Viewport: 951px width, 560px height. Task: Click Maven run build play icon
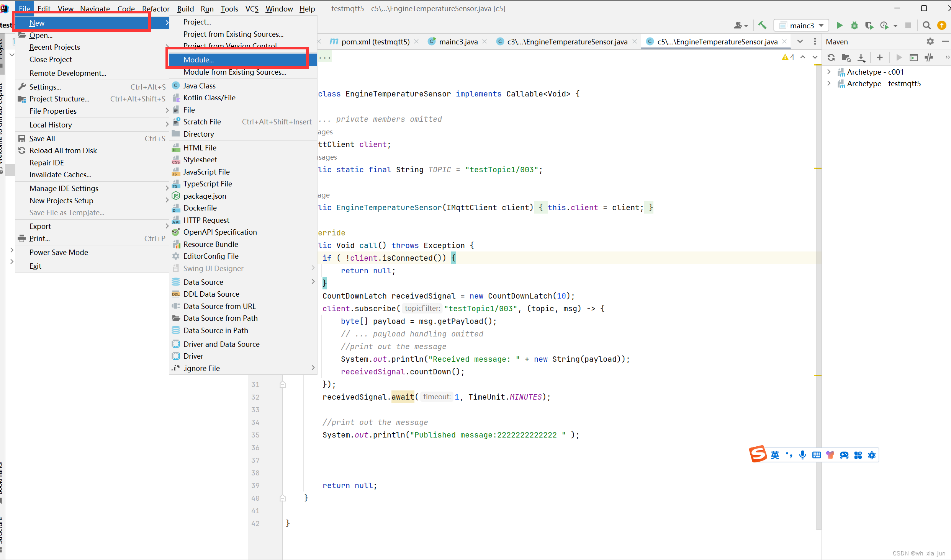(x=899, y=57)
